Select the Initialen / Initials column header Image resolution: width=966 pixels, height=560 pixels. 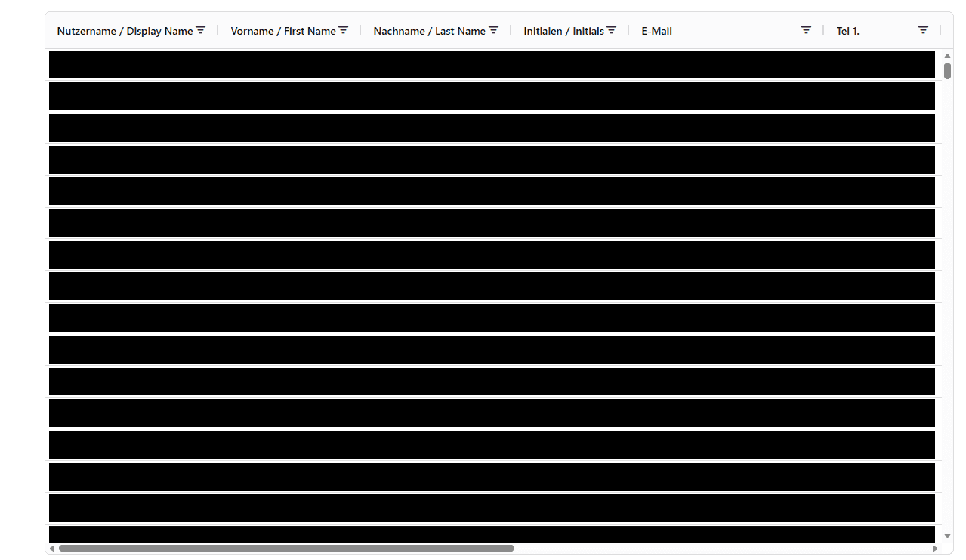click(563, 31)
